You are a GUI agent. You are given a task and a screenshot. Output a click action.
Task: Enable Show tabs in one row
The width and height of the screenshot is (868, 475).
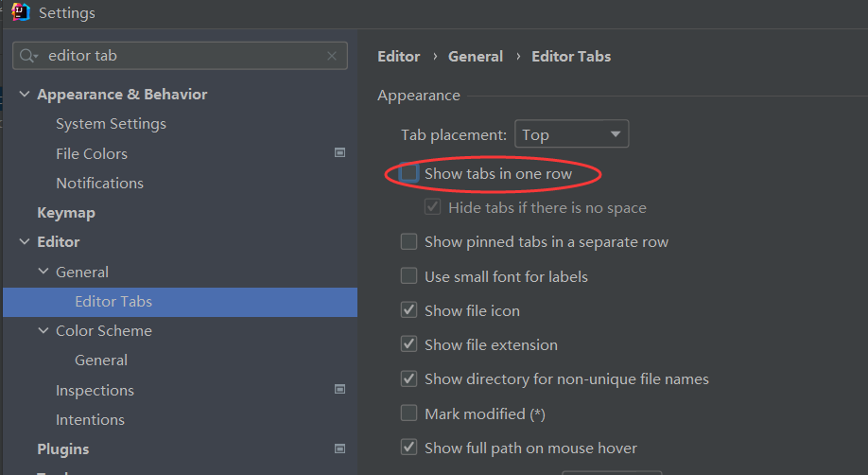tap(408, 174)
